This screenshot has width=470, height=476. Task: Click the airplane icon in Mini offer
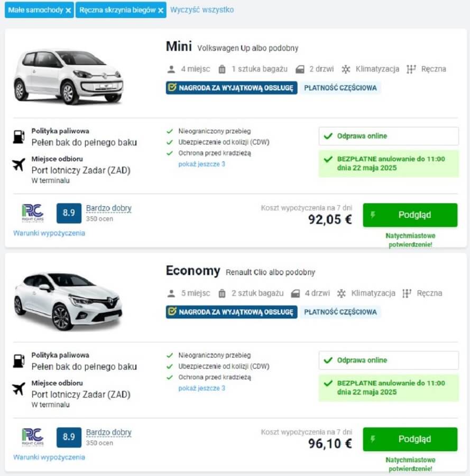point(19,164)
